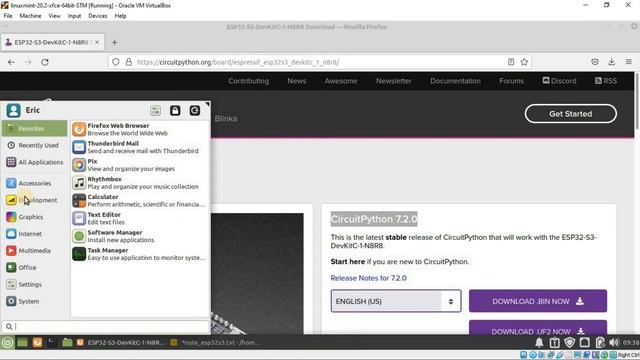
Task: Open Software Manager
Action: click(140, 236)
